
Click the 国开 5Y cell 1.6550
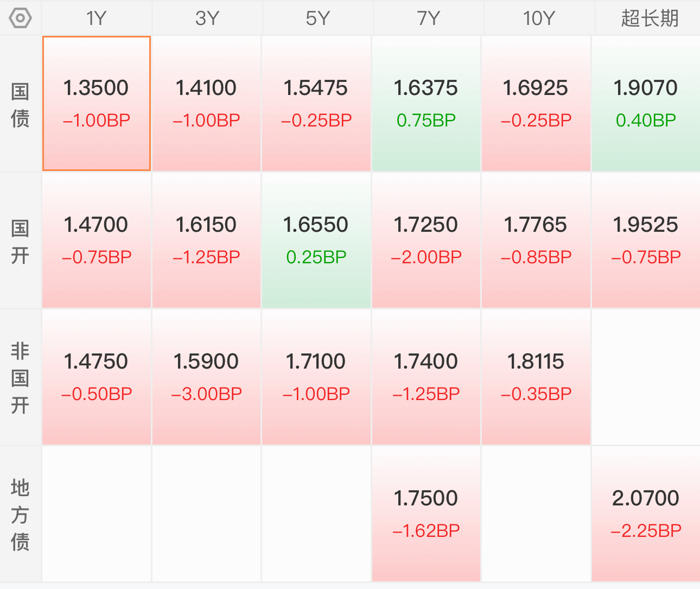point(316,240)
